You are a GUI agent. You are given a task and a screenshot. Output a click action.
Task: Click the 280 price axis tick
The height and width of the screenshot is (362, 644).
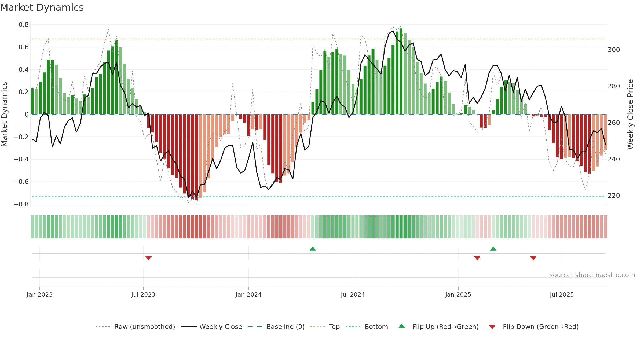point(614,86)
